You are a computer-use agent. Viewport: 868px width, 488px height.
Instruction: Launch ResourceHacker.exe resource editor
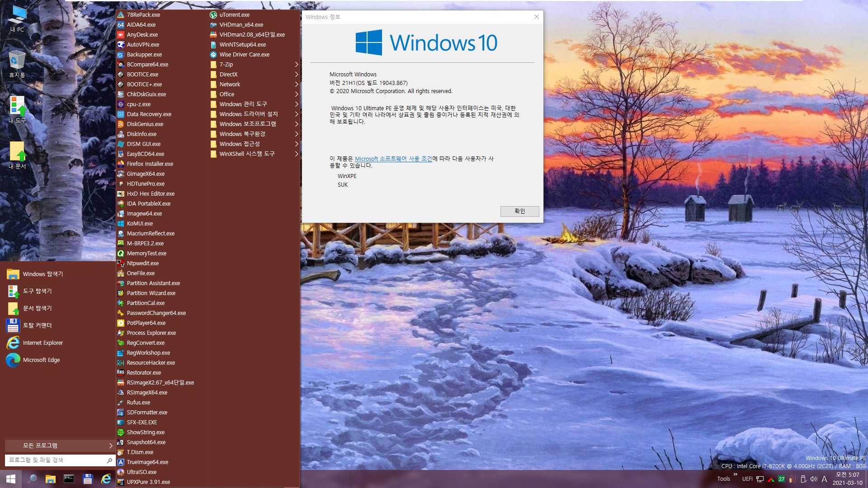(151, 362)
